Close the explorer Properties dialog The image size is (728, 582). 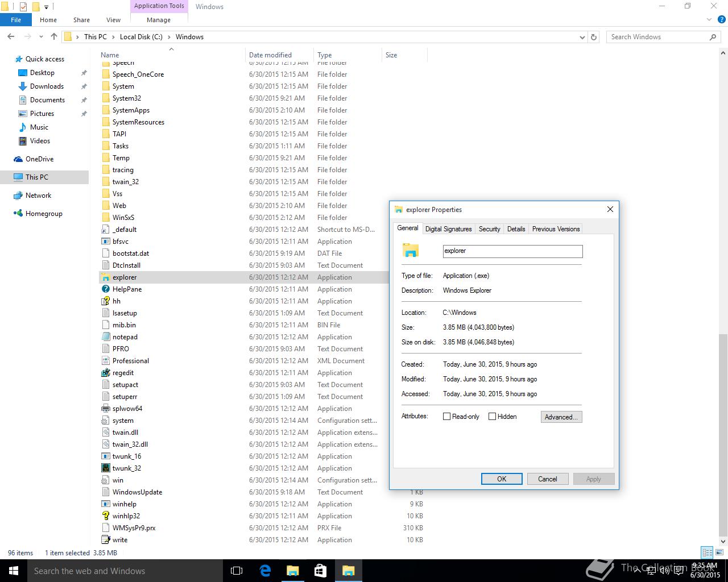[610, 209]
